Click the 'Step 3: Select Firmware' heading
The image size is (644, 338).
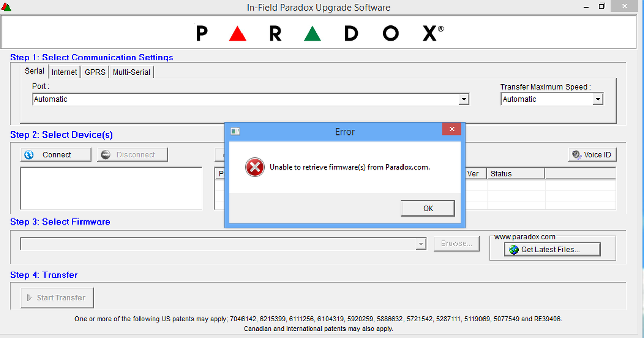click(60, 222)
